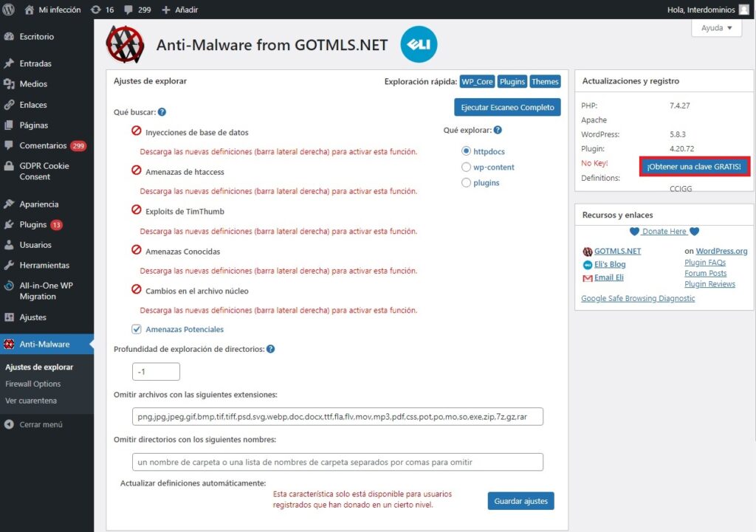
Task: Click the Medios media icon in sidebar
Action: point(9,84)
